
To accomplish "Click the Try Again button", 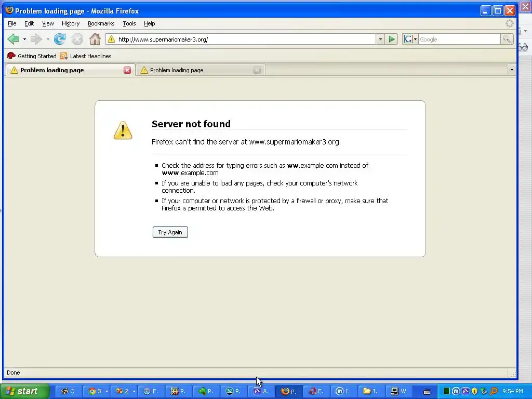I will point(170,232).
